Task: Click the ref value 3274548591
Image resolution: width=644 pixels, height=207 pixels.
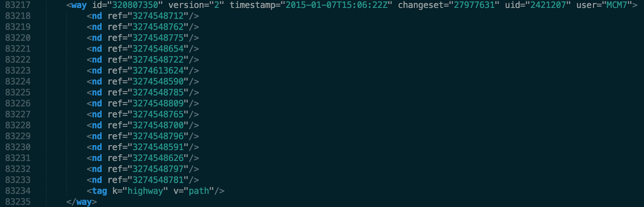Action: point(158,147)
